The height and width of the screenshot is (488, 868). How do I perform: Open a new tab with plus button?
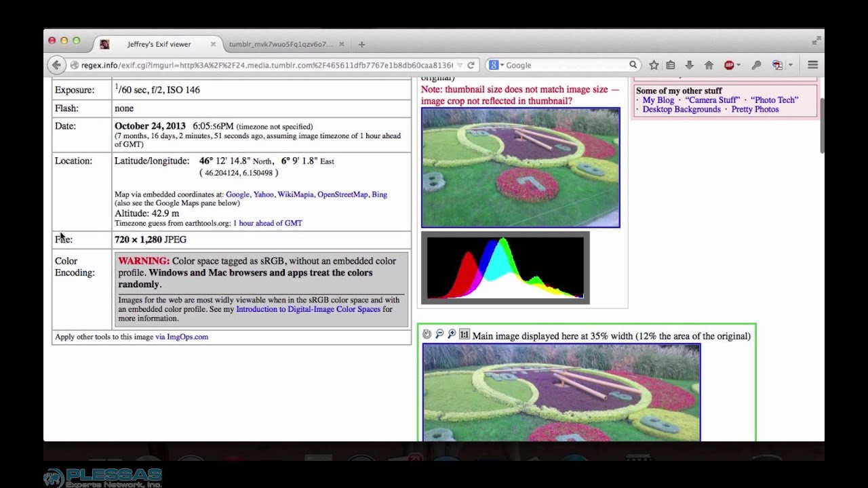tap(361, 45)
